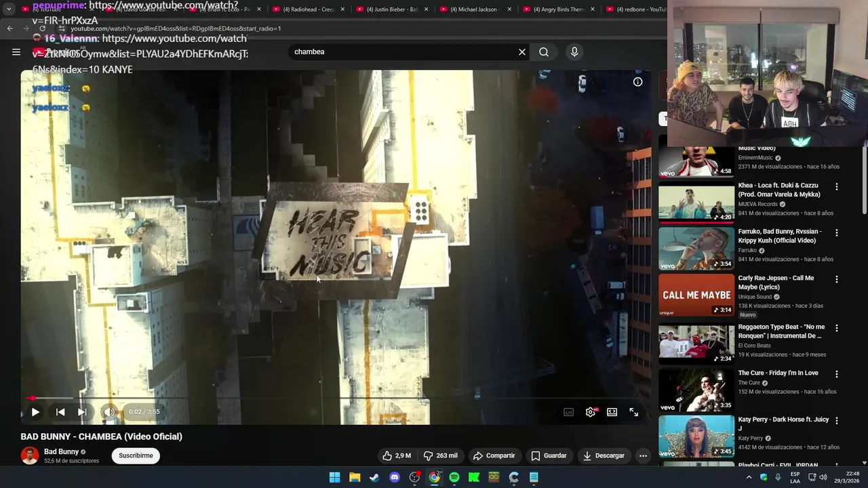Click the search magnifier button
Image resolution: width=868 pixels, height=488 pixels.
[544, 52]
